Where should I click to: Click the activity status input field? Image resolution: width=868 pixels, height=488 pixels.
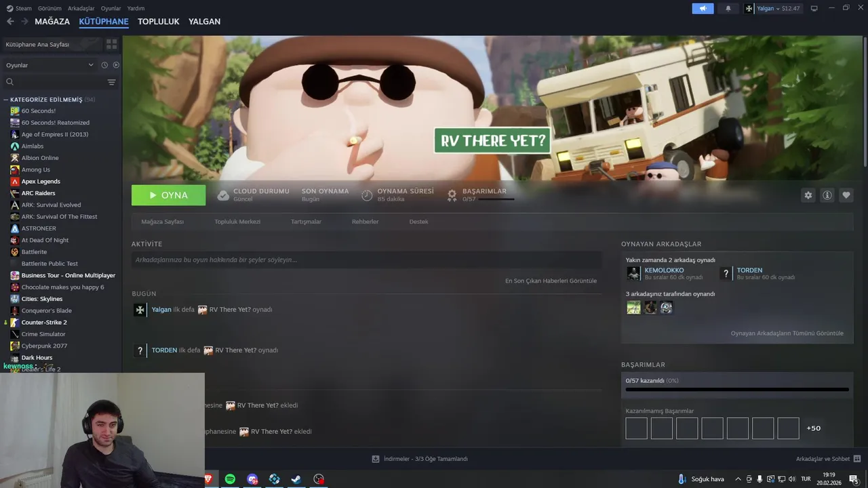point(367,260)
